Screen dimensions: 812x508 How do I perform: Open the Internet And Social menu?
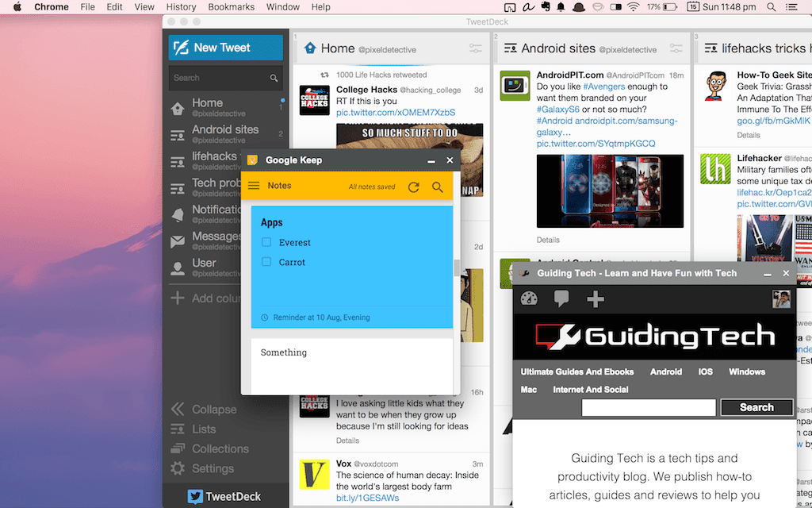[590, 389]
